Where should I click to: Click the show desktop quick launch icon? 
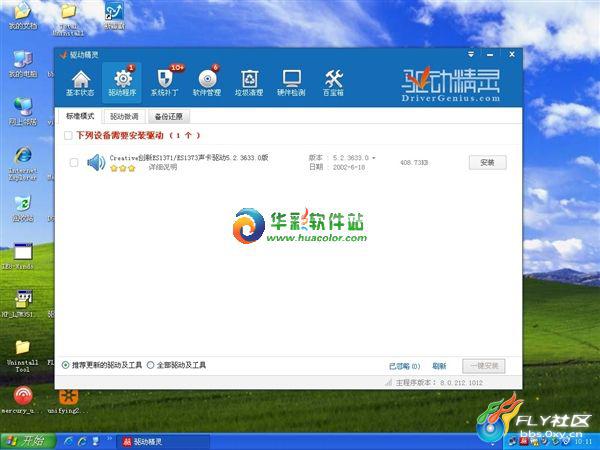coord(96,441)
